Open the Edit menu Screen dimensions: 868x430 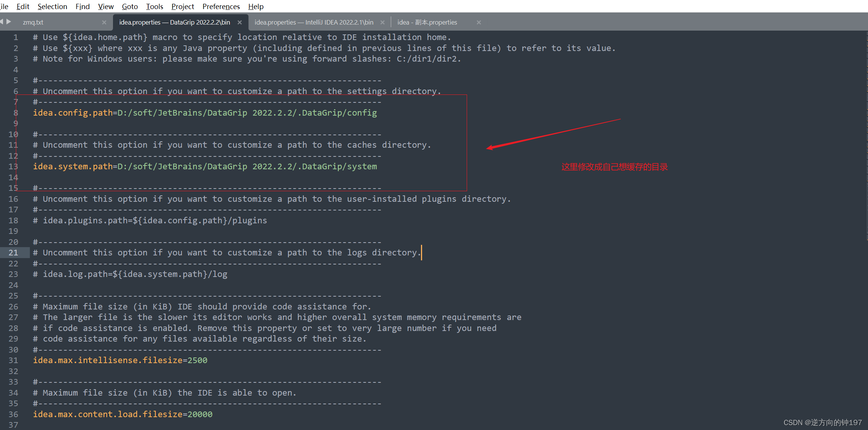point(23,6)
